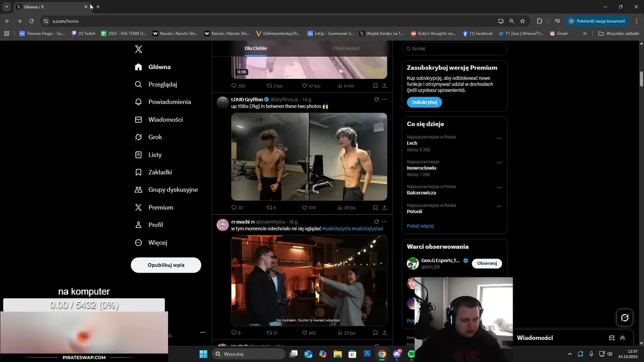Like the video post with 47 tys.
The width and height of the screenshot is (644, 362).
[311, 86]
